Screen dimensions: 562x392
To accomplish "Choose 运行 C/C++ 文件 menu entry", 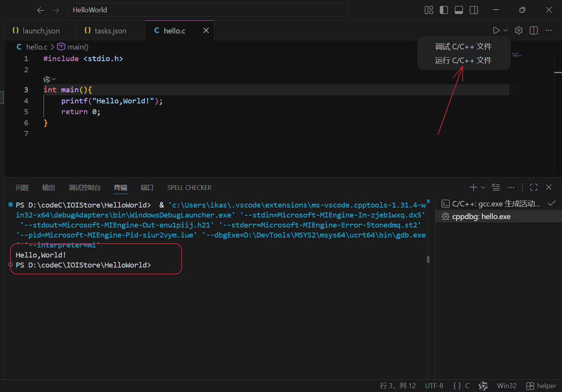I will click(x=463, y=60).
